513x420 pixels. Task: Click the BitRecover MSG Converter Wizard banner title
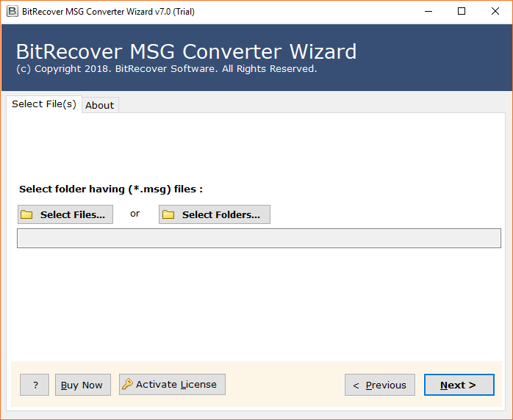[186, 51]
